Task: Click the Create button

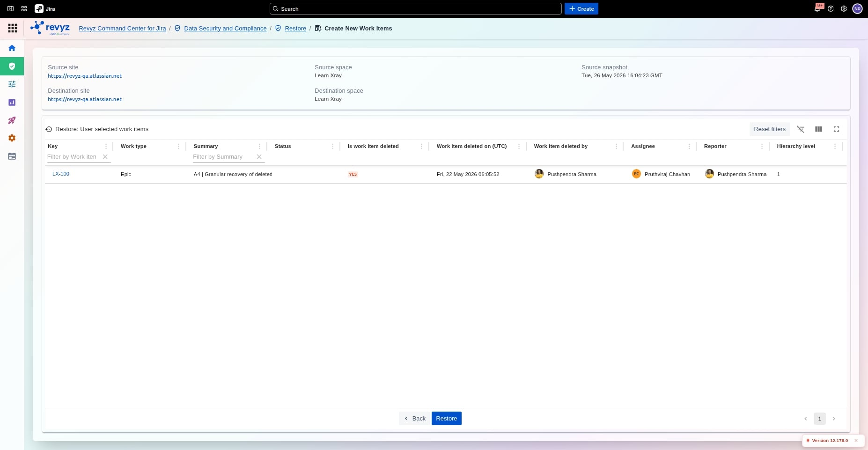Action: (x=581, y=9)
